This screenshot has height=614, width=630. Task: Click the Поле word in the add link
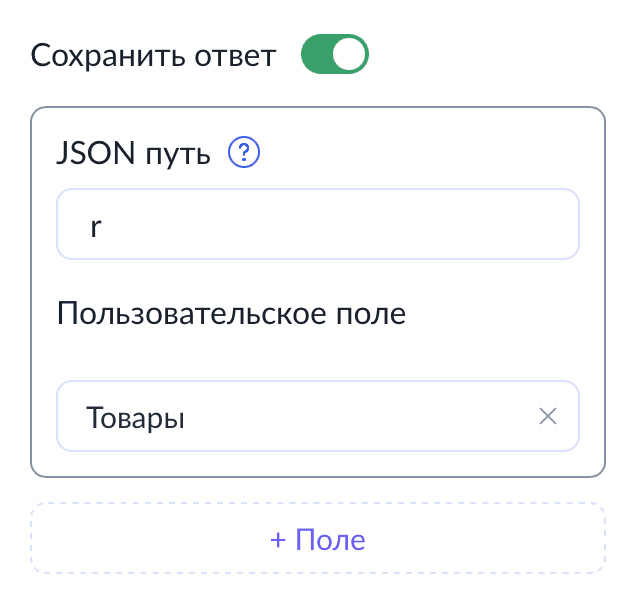(330, 539)
